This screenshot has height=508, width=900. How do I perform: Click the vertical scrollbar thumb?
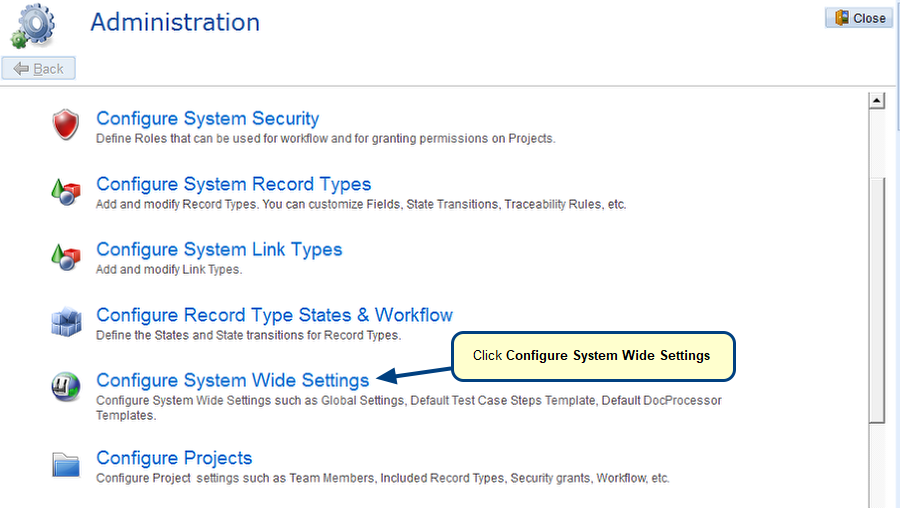[876, 300]
